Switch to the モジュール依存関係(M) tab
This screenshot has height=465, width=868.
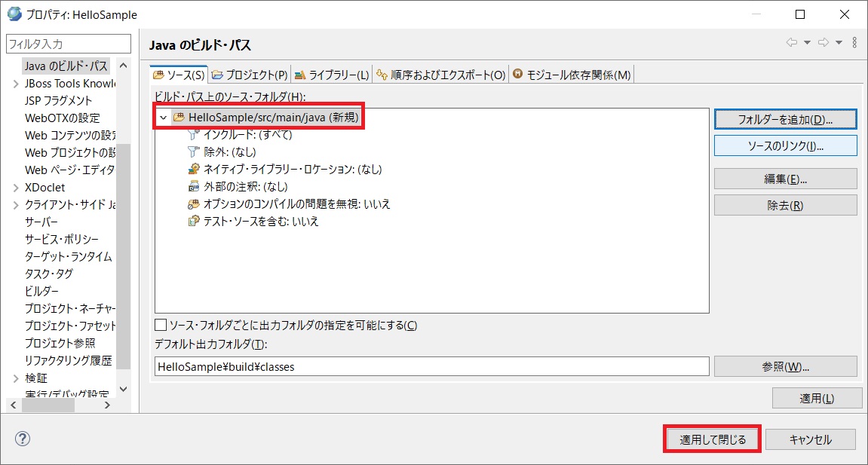572,75
